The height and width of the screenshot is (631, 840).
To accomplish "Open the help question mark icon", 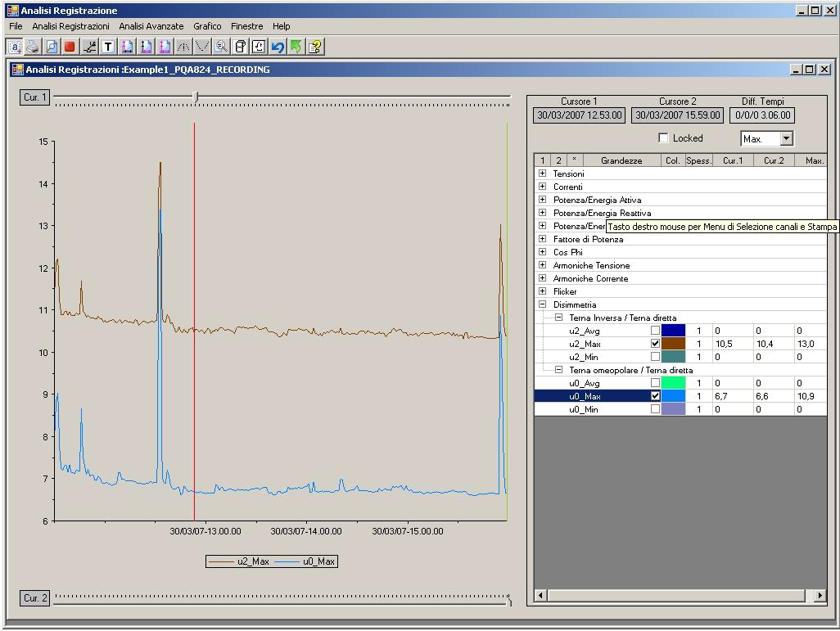I will coord(314,47).
